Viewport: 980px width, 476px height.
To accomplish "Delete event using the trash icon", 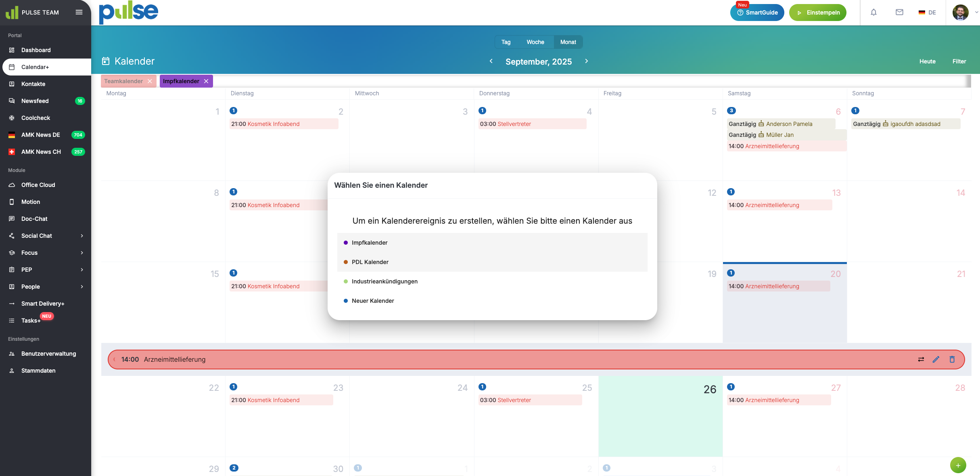I will pyautogui.click(x=952, y=359).
